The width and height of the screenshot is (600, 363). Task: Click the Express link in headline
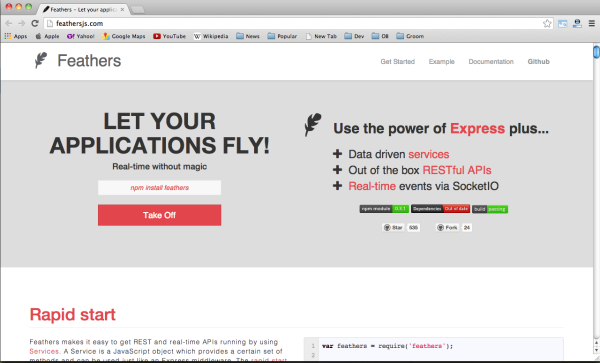477,129
